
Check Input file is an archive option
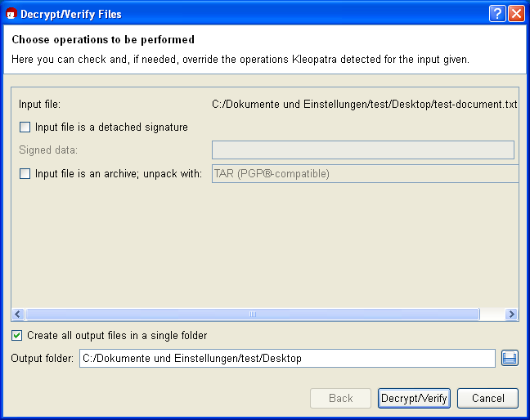click(x=25, y=174)
